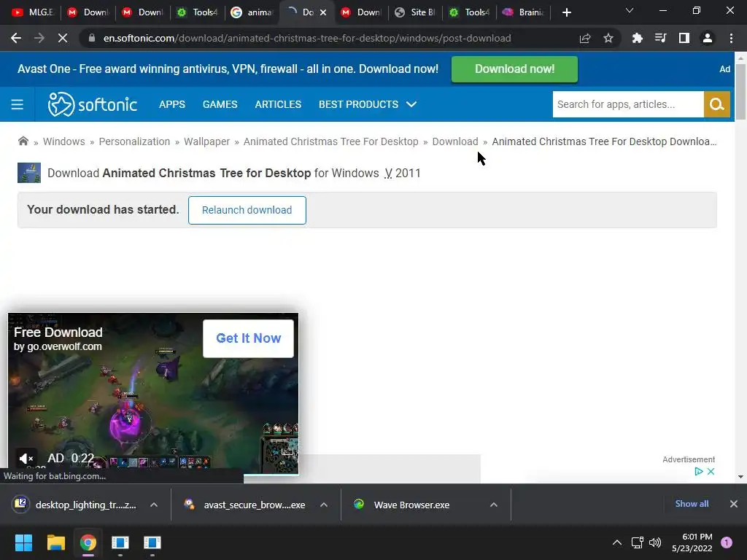This screenshot has width=747, height=560.
Task: Open the media control playlist icon
Action: [x=660, y=38]
